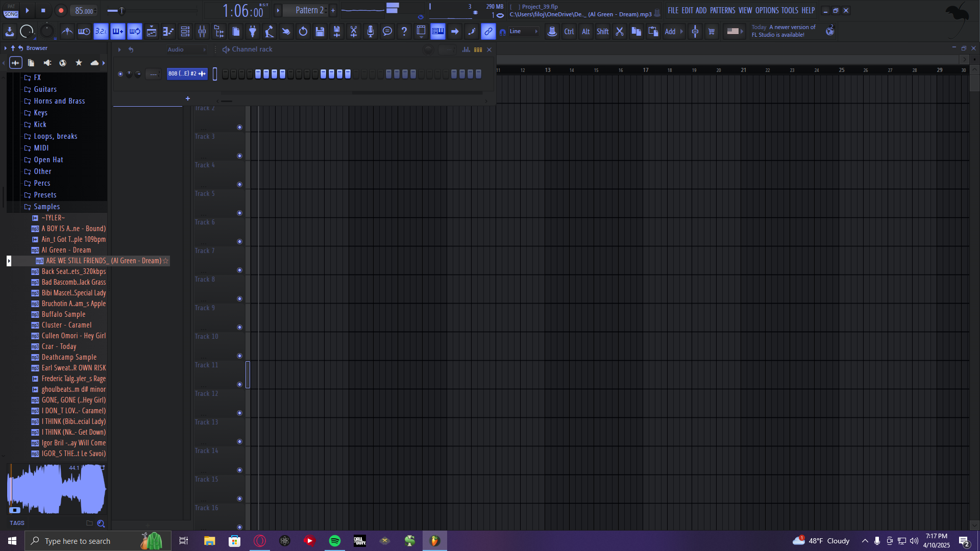Toggle metronome button in toolbar
Image resolution: width=980 pixels, height=551 pixels.
tap(67, 32)
